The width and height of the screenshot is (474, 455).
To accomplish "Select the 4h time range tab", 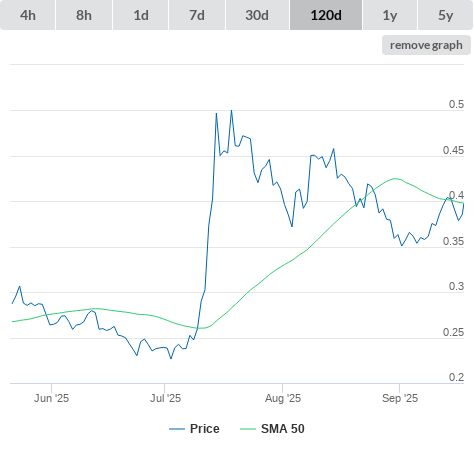I will coord(28,15).
